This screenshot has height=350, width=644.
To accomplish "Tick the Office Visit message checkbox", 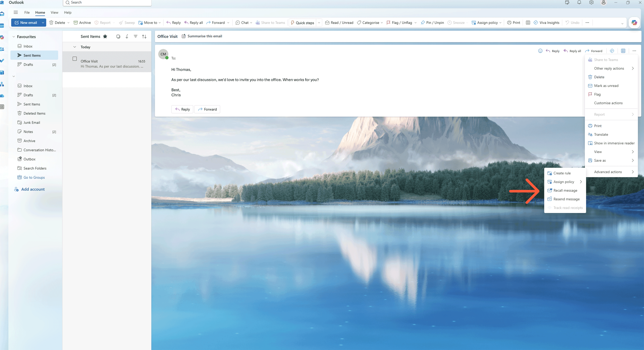I will click(x=74, y=59).
